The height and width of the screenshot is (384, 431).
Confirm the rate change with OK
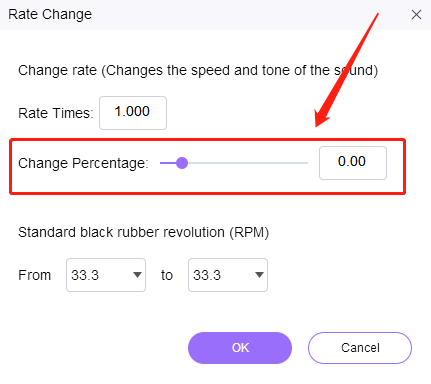coord(240,348)
